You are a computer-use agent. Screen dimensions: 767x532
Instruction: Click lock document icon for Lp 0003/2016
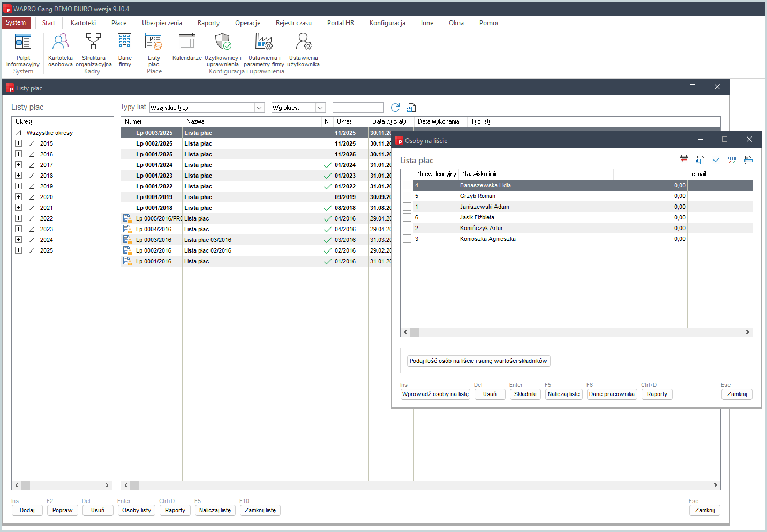tap(127, 240)
